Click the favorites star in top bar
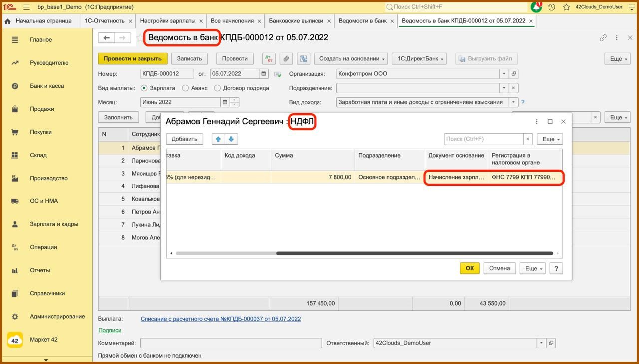 tap(566, 7)
